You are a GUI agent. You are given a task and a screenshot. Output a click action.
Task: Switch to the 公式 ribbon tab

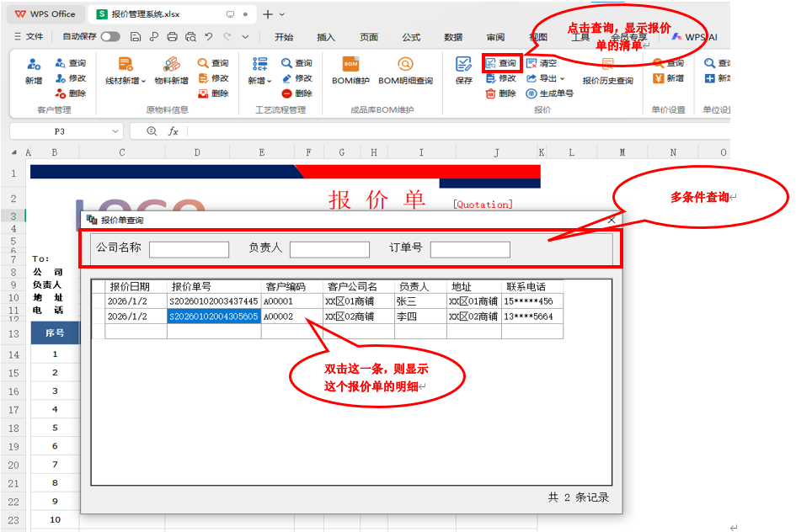pos(411,37)
